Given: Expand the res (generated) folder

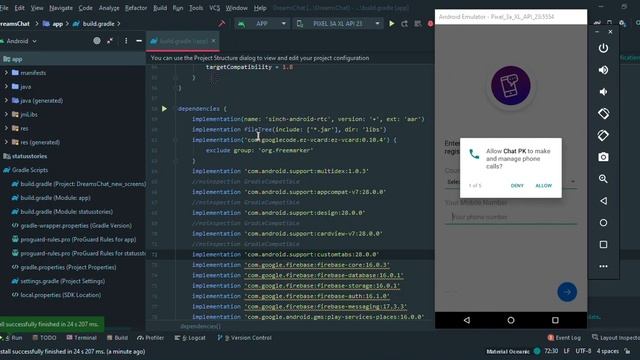Looking at the screenshot, I should click(x=6, y=142).
